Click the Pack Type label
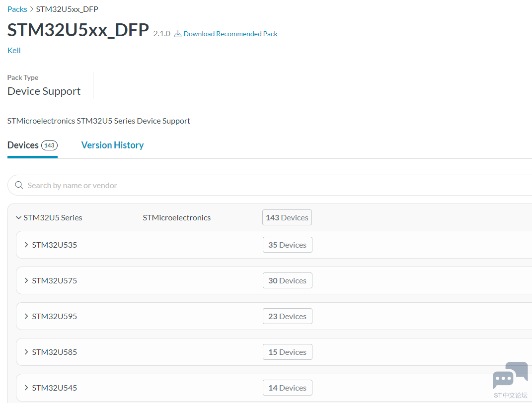 (23, 77)
